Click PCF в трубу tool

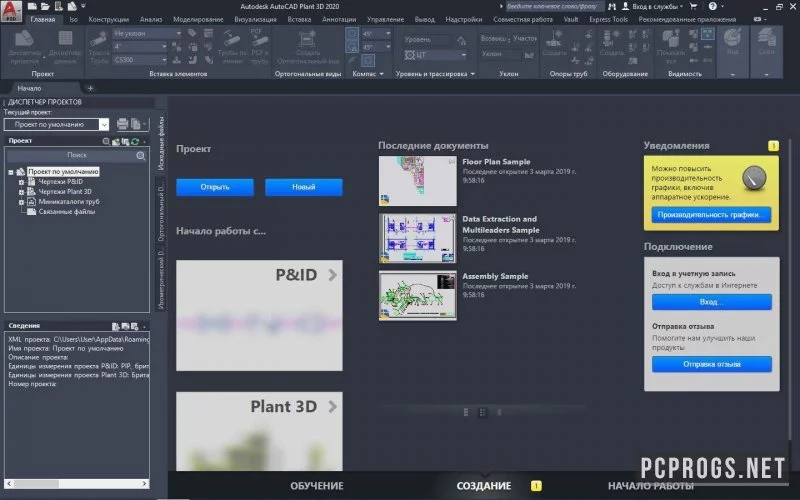coord(259,47)
